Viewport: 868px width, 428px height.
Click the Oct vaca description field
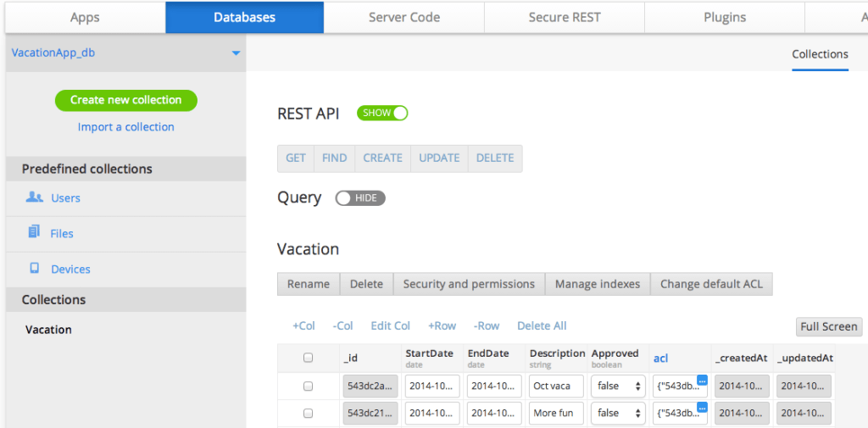click(x=556, y=386)
